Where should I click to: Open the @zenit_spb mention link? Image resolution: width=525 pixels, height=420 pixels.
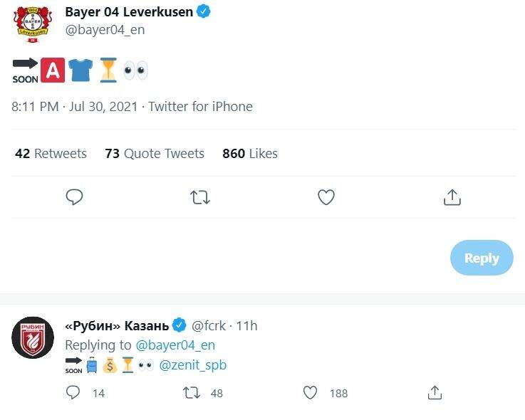(x=193, y=364)
